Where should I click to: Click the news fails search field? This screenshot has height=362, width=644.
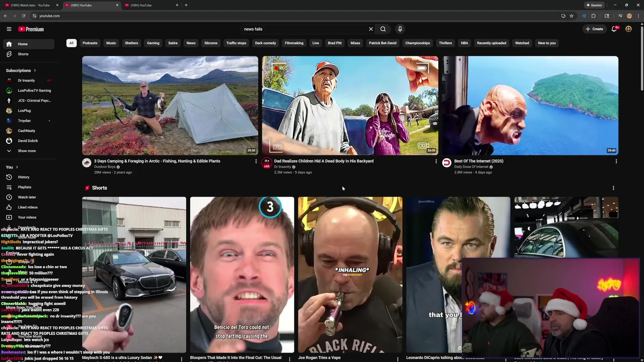pos(303,29)
